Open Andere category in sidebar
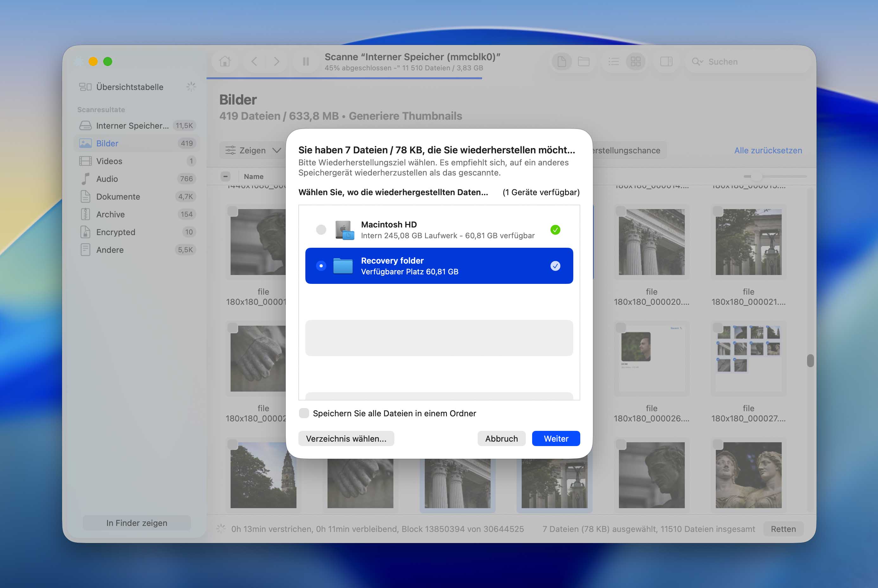Screen dimensions: 878x588 click(x=137, y=250)
